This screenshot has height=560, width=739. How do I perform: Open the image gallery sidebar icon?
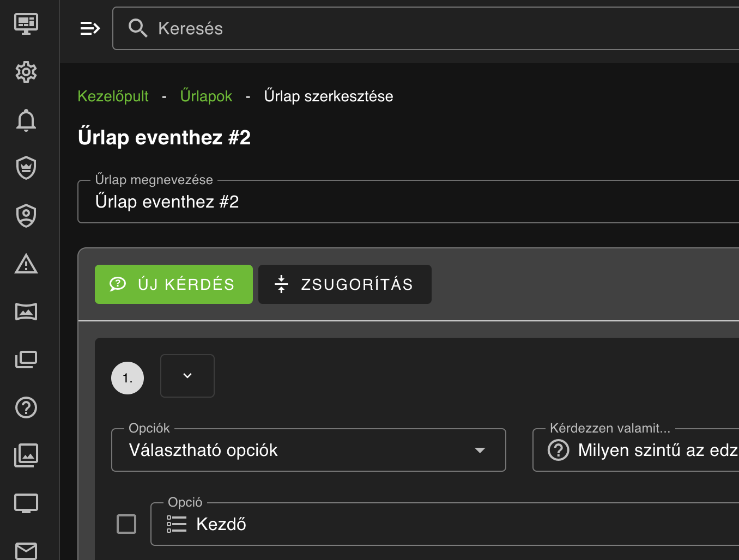[26, 455]
